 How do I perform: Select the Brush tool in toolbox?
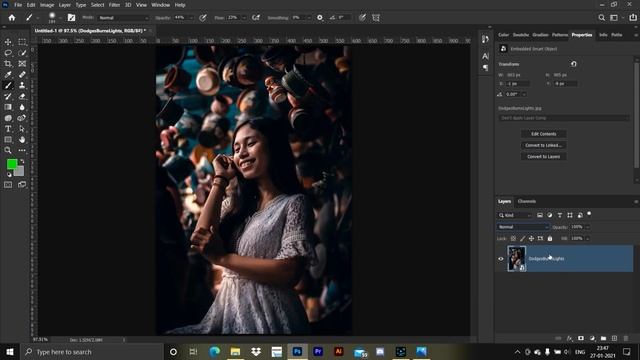pos(8,85)
